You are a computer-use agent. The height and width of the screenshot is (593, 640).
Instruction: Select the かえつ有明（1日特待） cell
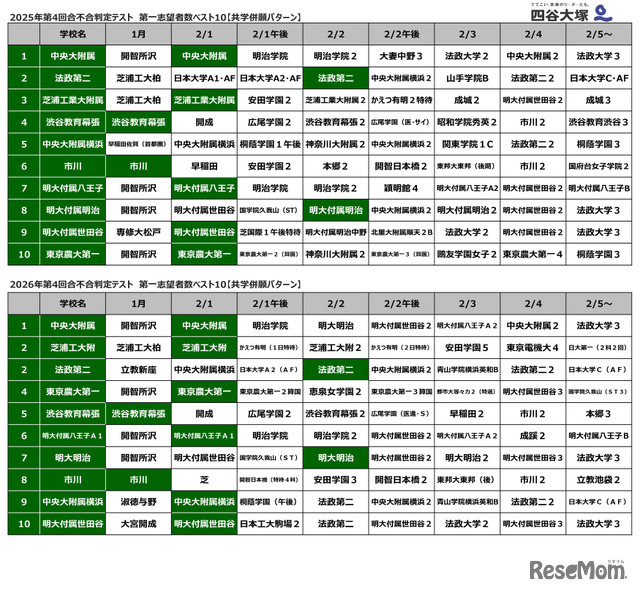click(x=270, y=348)
